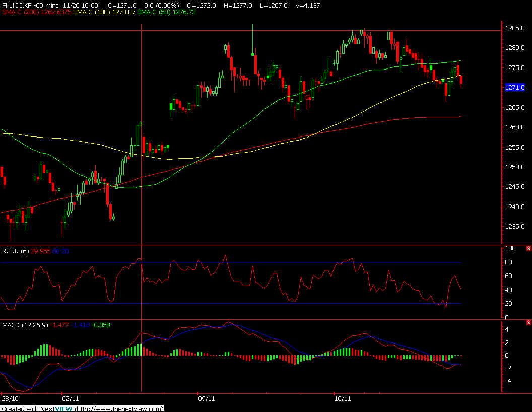Close the MACD indicator panel
The height and width of the screenshot is (412, 532).
pos(528,323)
